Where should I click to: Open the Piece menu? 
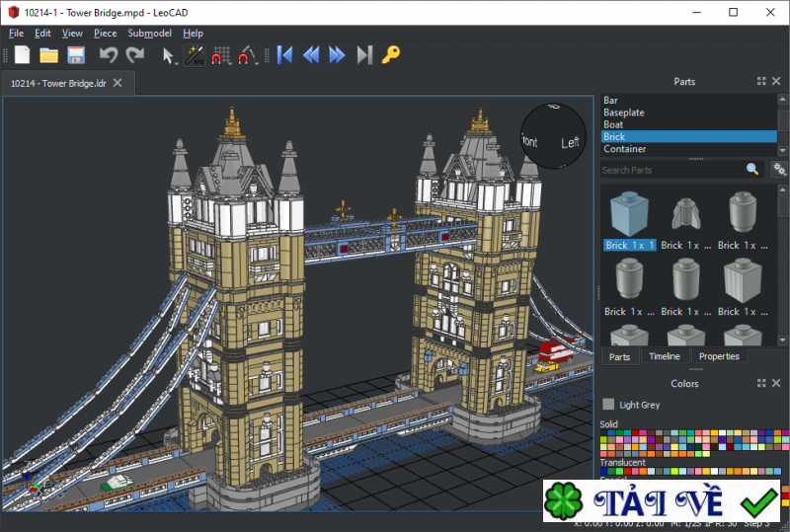106,34
